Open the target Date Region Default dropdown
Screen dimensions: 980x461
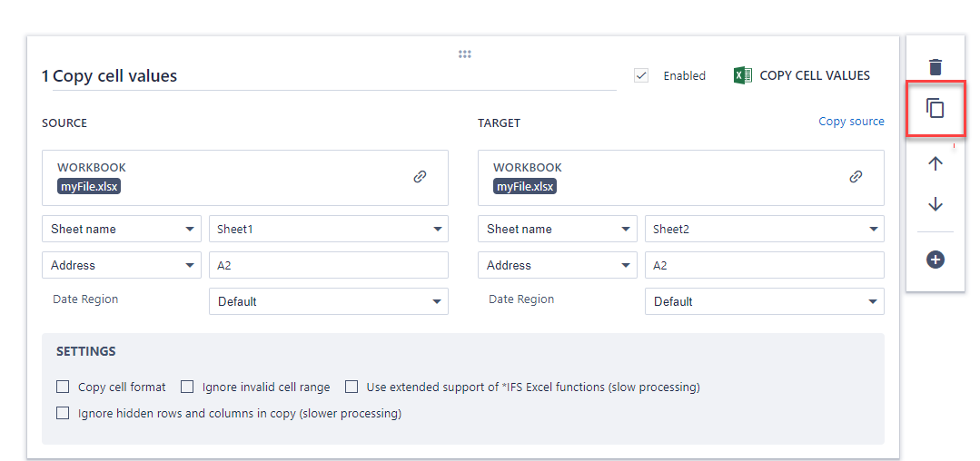click(764, 301)
